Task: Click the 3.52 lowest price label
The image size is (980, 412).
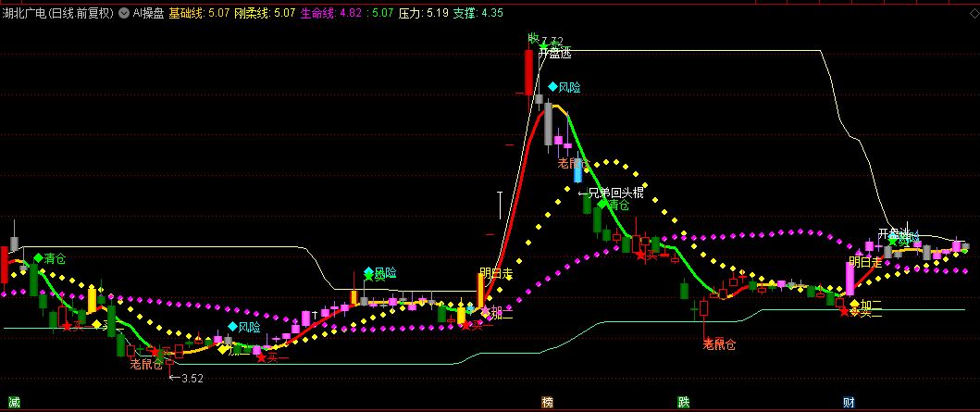Action: [x=192, y=378]
